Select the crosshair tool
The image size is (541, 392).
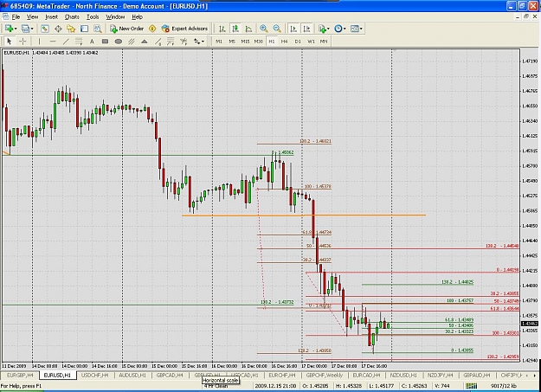[23, 42]
